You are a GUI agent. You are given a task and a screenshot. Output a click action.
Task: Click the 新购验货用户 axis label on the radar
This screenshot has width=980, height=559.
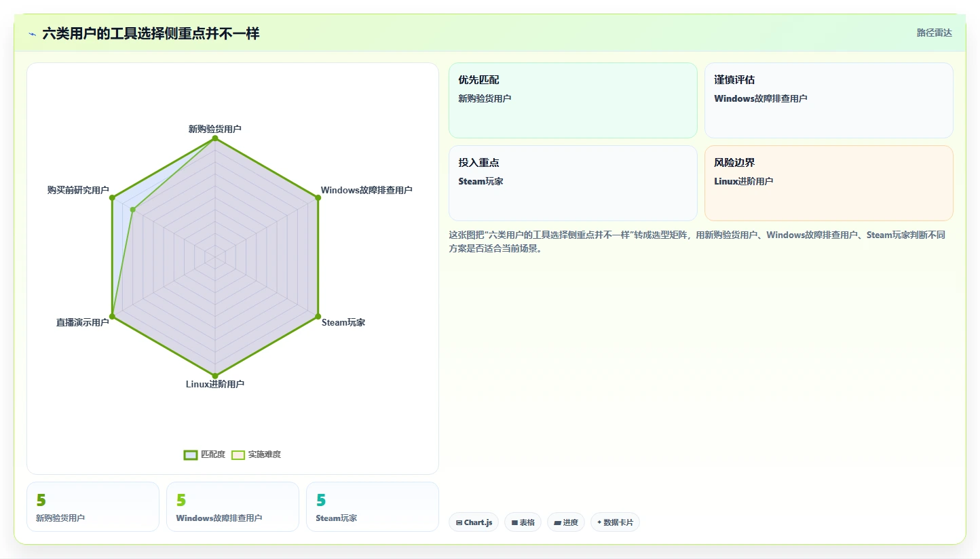coord(215,128)
